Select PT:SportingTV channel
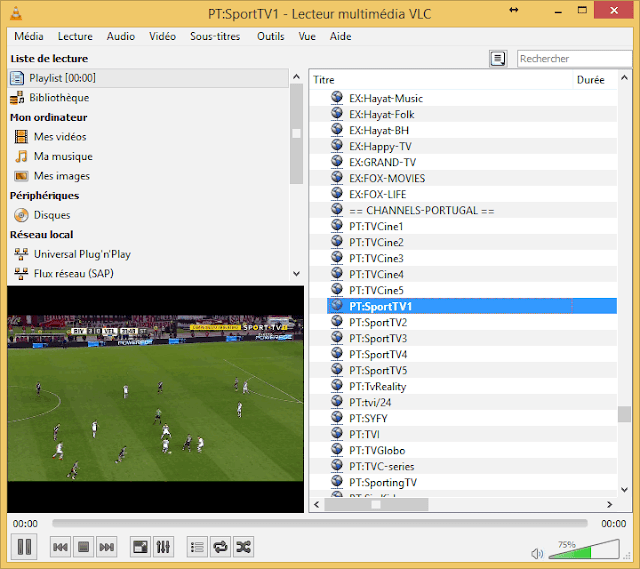640x569 pixels. (463, 482)
